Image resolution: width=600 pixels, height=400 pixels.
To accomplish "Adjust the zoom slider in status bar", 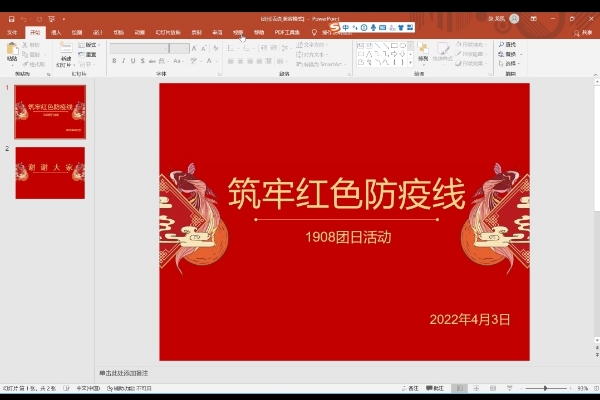I will pos(545,388).
